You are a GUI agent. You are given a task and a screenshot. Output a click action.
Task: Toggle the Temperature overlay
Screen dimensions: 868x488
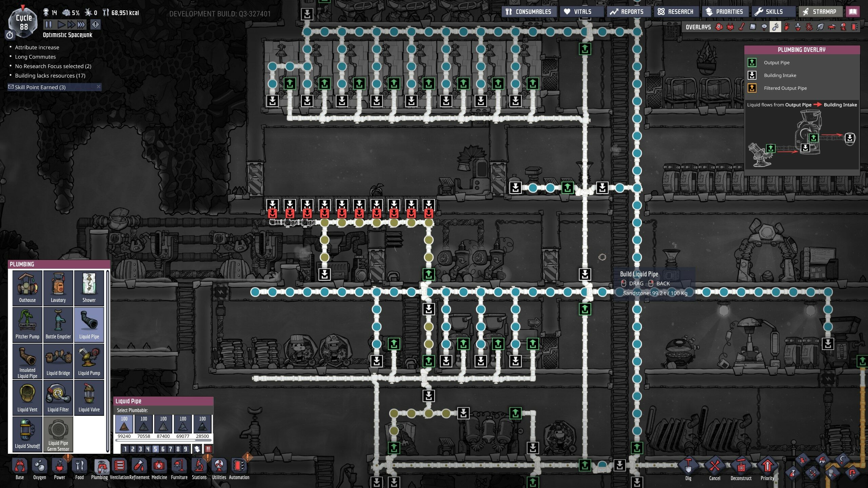tap(742, 27)
